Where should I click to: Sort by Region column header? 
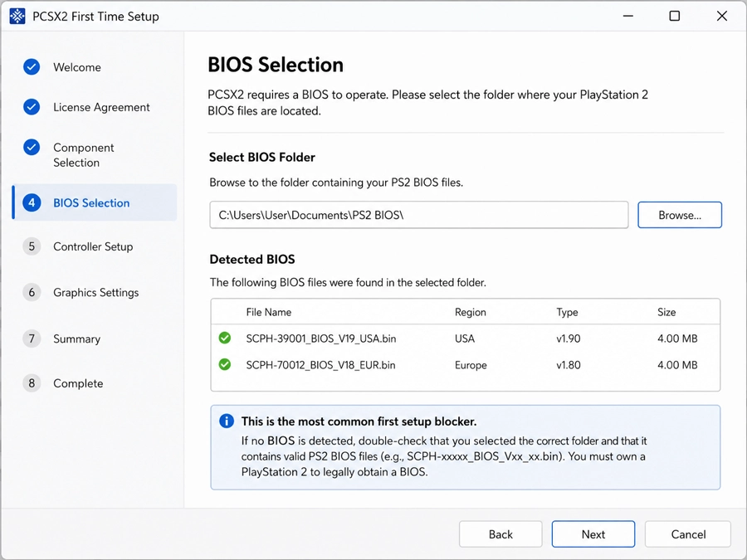(x=471, y=312)
